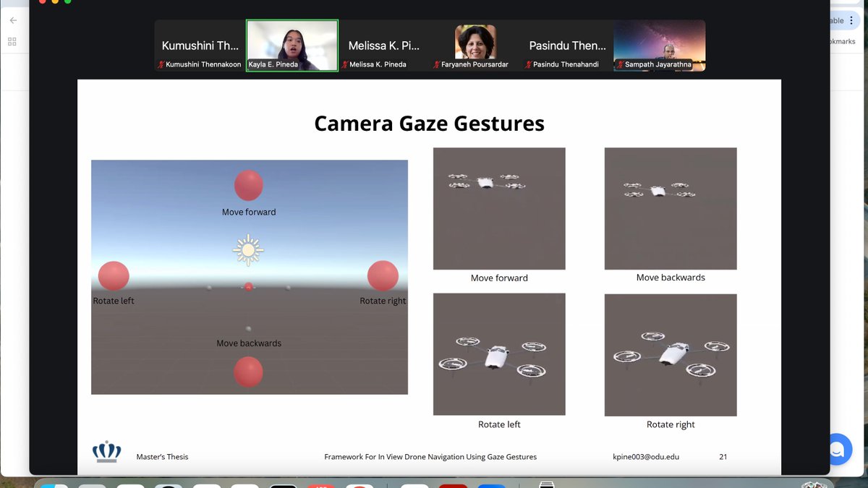Image resolution: width=868 pixels, height=488 pixels.
Task: Click the kpine003@odu.edu email in footer
Action: tap(646, 457)
